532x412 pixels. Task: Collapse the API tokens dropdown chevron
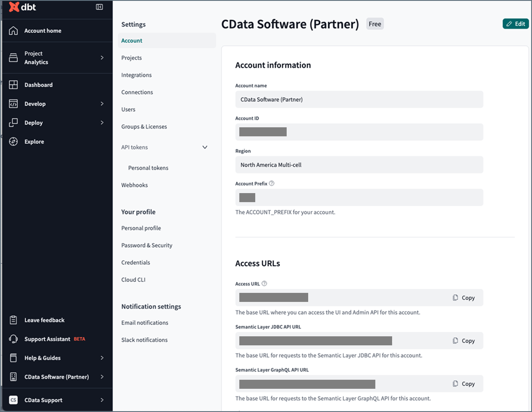click(x=205, y=147)
